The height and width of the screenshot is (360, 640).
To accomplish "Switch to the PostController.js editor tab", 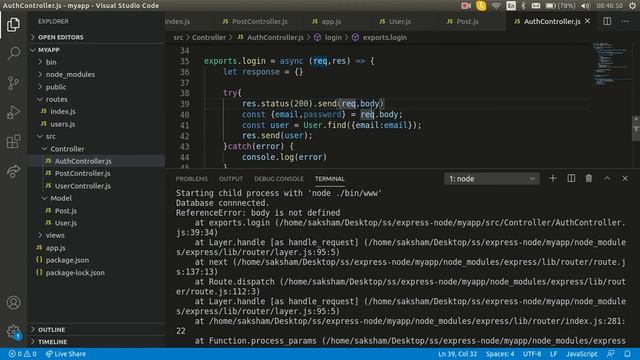I will 255,21.
